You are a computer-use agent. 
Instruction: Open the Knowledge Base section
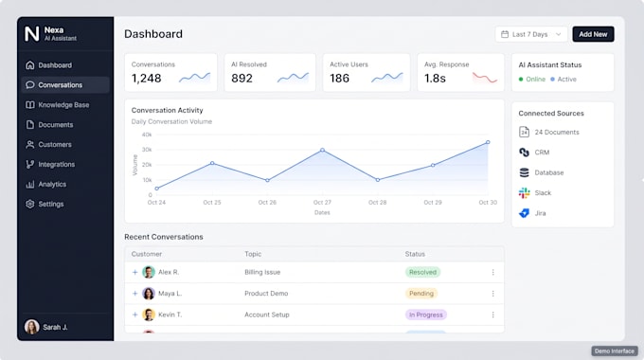click(x=65, y=105)
